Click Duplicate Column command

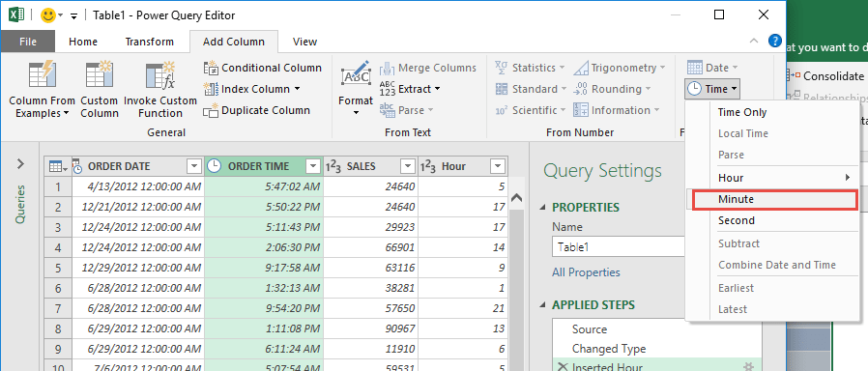coord(256,110)
